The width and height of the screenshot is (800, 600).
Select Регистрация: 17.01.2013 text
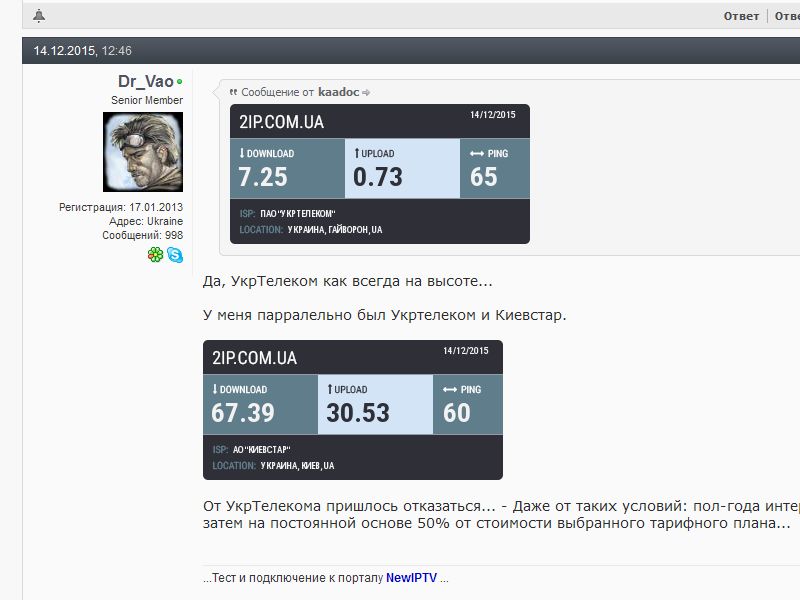[121, 207]
